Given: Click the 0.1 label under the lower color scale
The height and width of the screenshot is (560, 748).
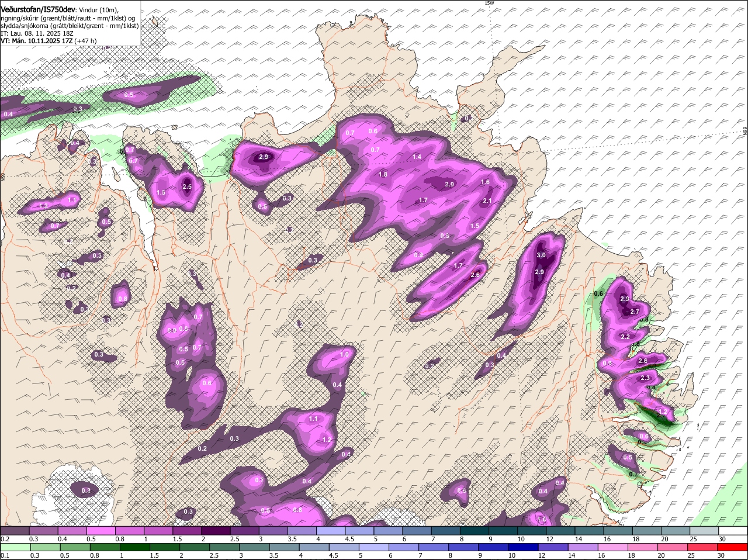Looking at the screenshot, I should click(5, 556).
